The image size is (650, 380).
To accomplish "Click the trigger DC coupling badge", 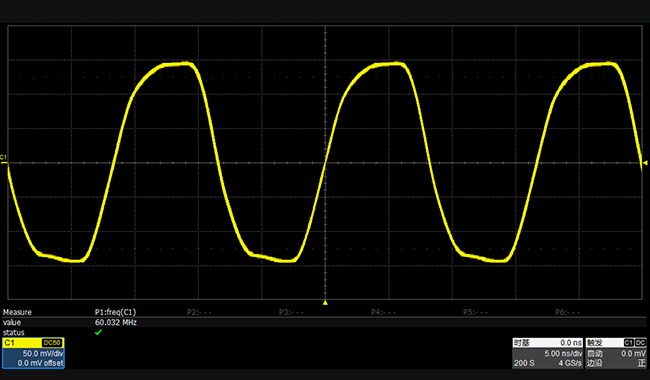I will [x=640, y=343].
